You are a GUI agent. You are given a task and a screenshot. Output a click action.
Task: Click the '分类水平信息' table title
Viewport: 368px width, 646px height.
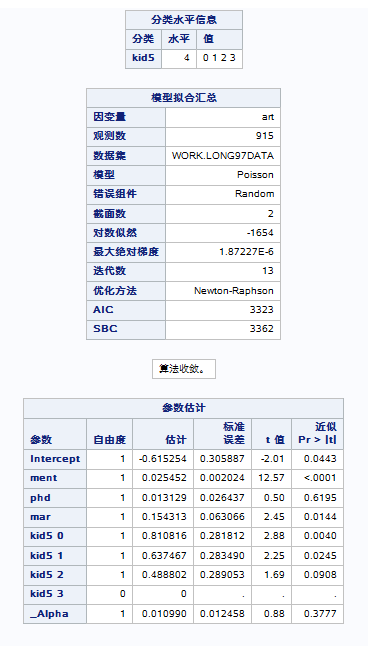pos(184,20)
